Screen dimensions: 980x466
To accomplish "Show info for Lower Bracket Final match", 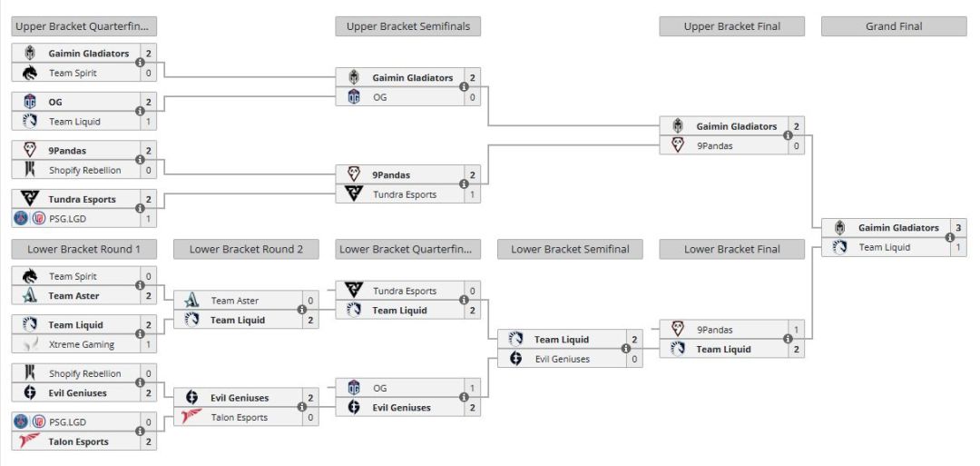I will tap(788, 340).
